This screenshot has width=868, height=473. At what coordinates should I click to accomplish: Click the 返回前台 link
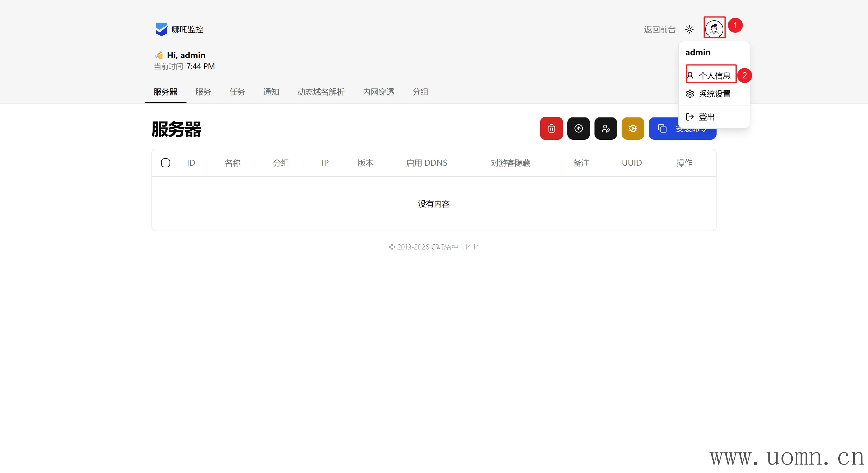coord(659,30)
